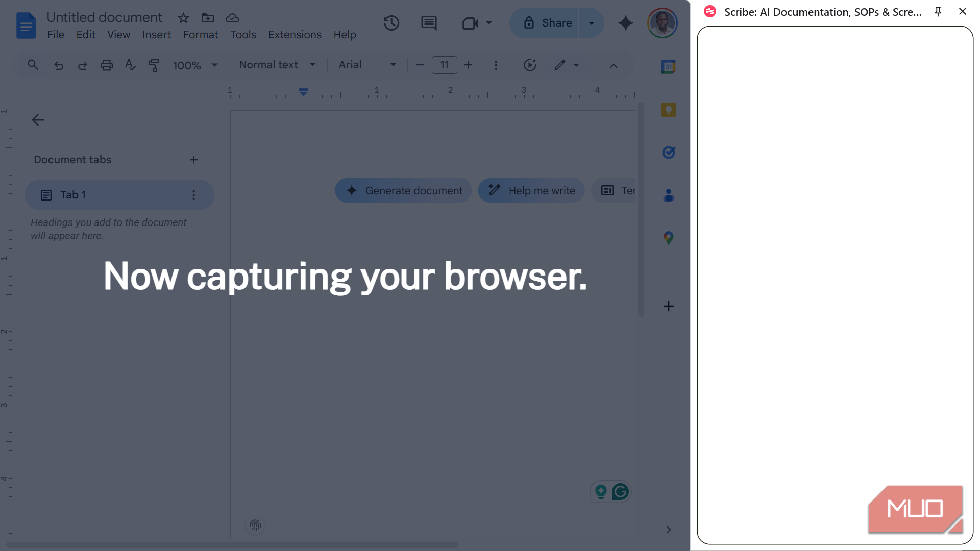Add a new document tab
980x551 pixels.
pyautogui.click(x=193, y=160)
